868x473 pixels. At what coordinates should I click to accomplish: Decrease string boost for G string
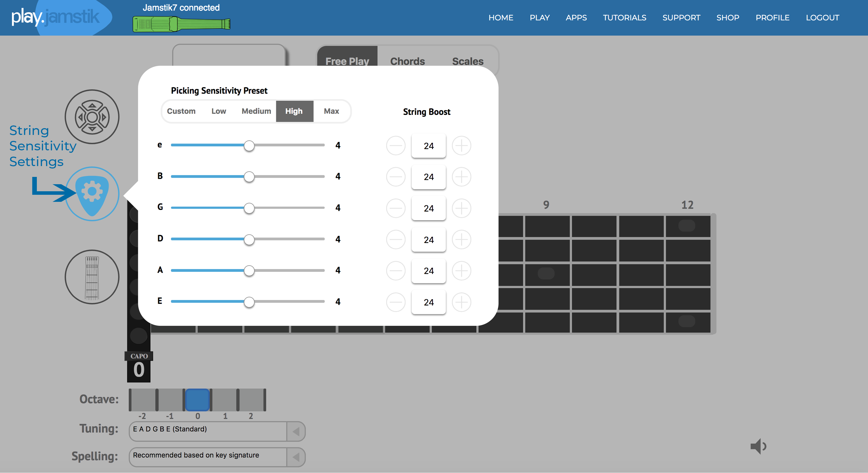point(396,208)
